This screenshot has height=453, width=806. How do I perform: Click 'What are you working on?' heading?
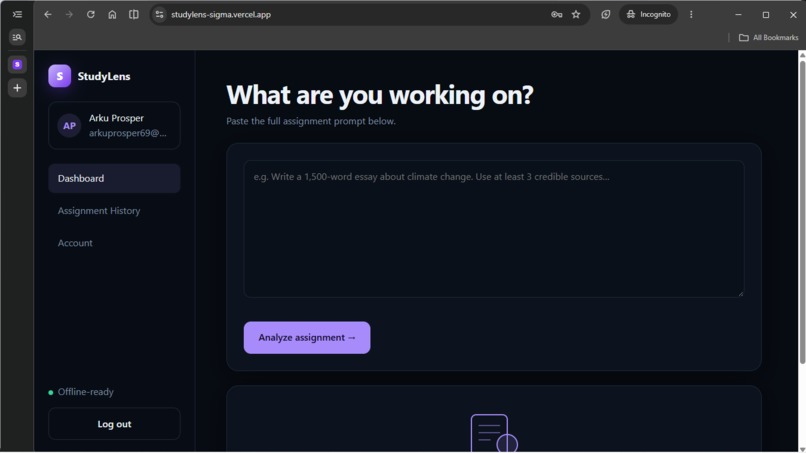point(380,95)
